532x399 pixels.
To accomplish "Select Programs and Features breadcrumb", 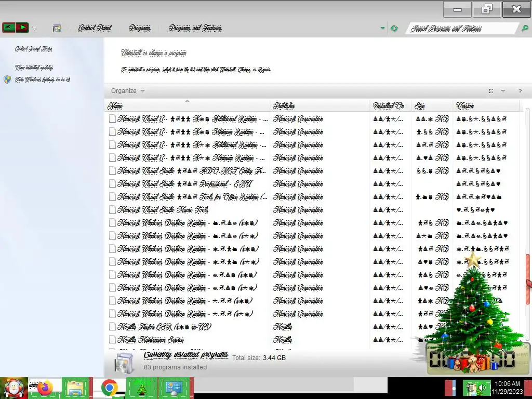I will pyautogui.click(x=195, y=28).
